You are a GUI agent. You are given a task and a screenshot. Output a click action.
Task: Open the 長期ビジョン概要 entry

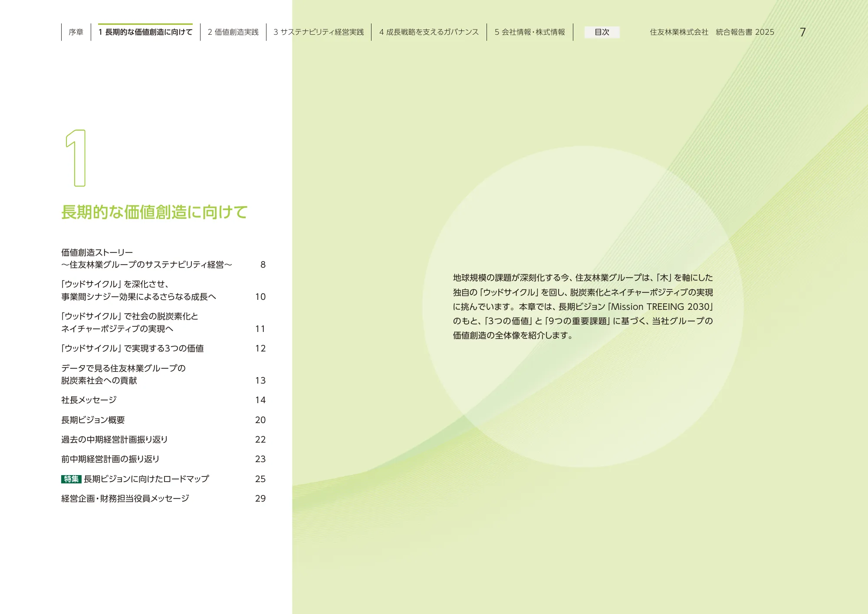point(93,420)
